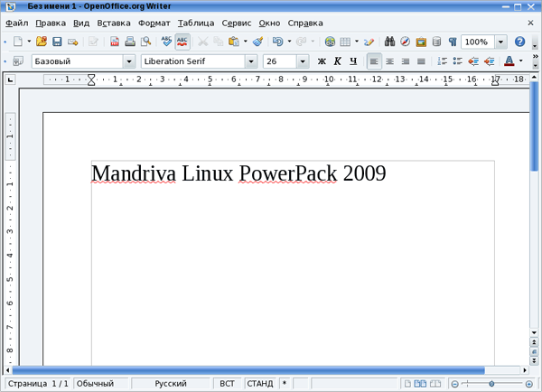The width and height of the screenshot is (542, 392).
Task: Toggle underline Ч button
Action: (353, 61)
